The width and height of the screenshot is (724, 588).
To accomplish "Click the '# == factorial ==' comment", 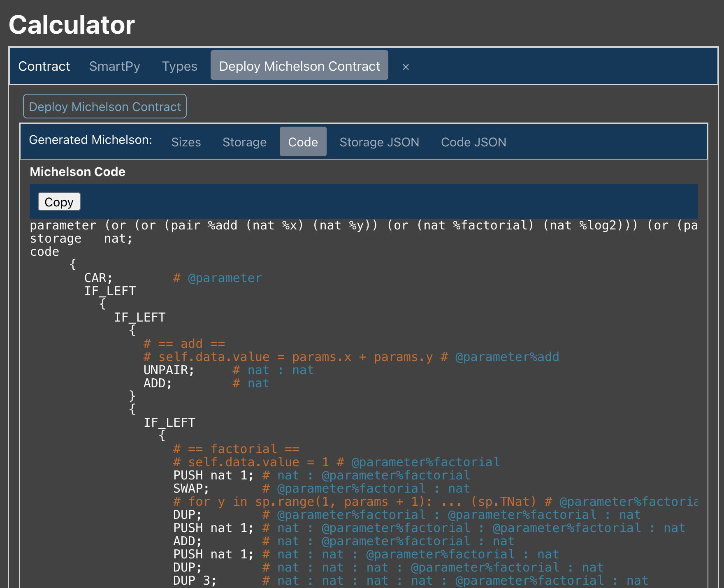I will 236,449.
